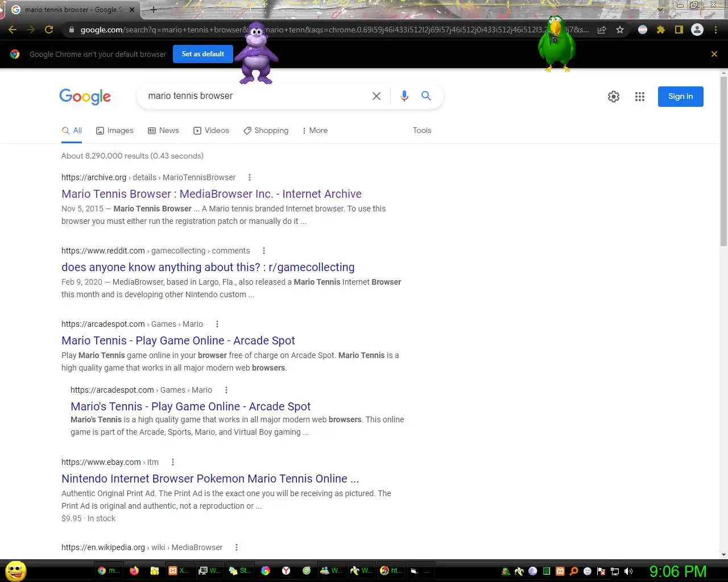Open the XAMPP taskbar item
Screen dimensions: 728x582
click(x=179, y=571)
